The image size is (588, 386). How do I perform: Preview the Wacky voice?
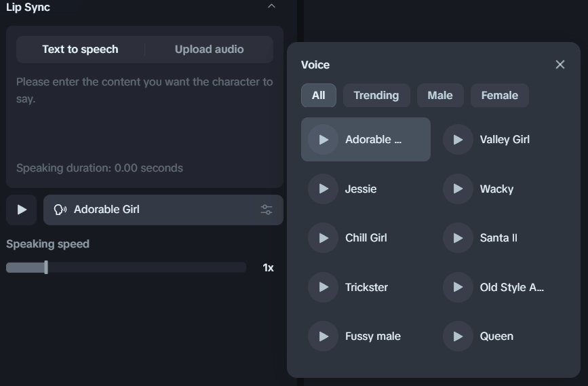(458, 189)
